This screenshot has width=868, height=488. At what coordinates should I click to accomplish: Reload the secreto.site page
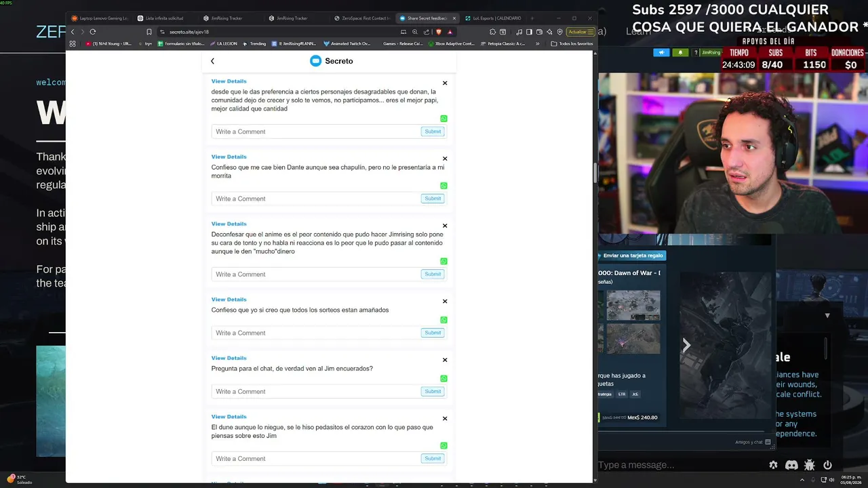pos(93,32)
